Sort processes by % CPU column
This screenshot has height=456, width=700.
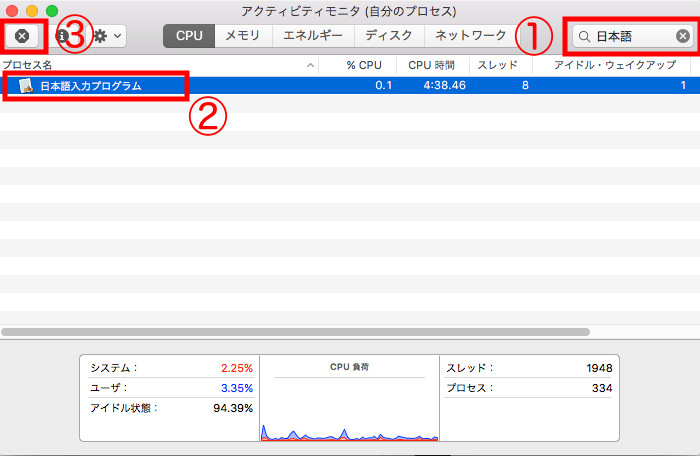click(364, 65)
